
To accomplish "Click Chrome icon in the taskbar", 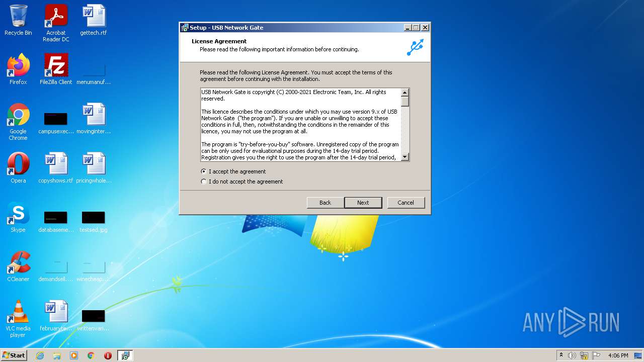I will (91, 355).
